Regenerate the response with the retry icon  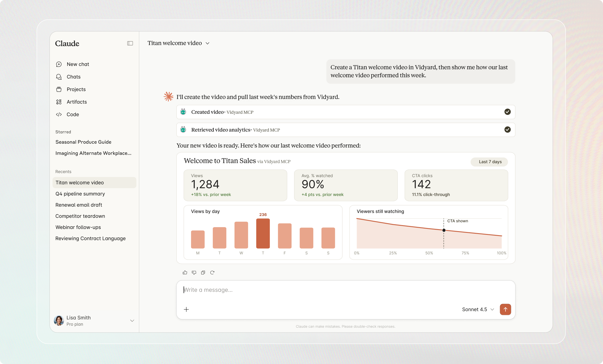(x=212, y=273)
